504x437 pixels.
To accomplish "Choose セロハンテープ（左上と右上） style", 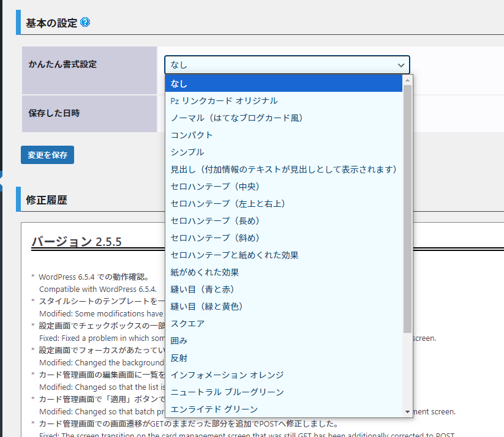I will 228,203.
